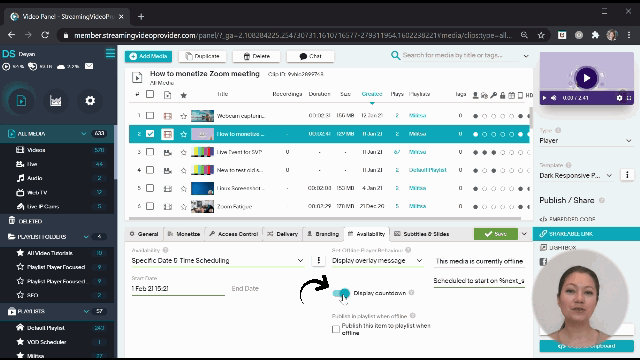The image size is (640, 360).
Task: Open the statistics chart icon
Action: (56, 100)
